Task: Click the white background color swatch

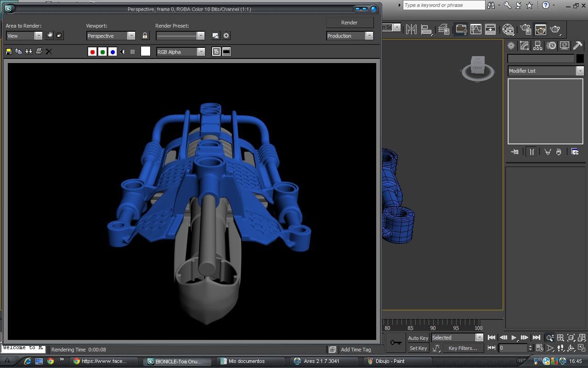Action: (x=145, y=52)
